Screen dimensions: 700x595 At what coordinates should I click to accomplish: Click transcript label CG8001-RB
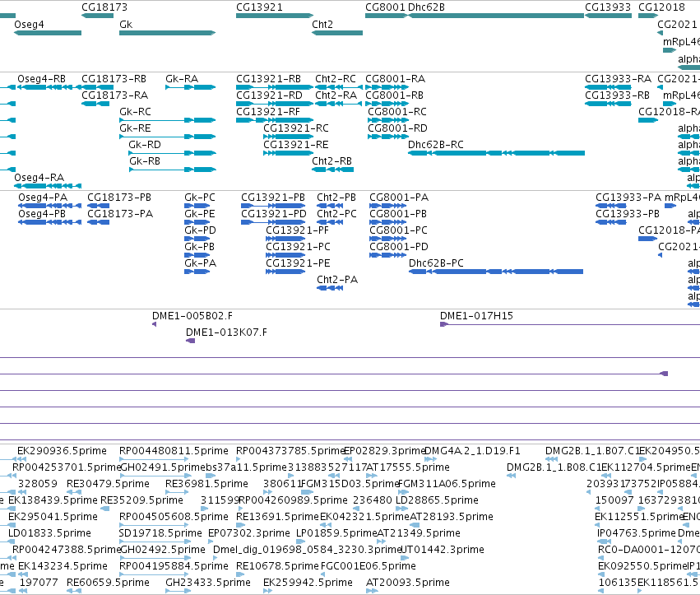[x=395, y=95]
